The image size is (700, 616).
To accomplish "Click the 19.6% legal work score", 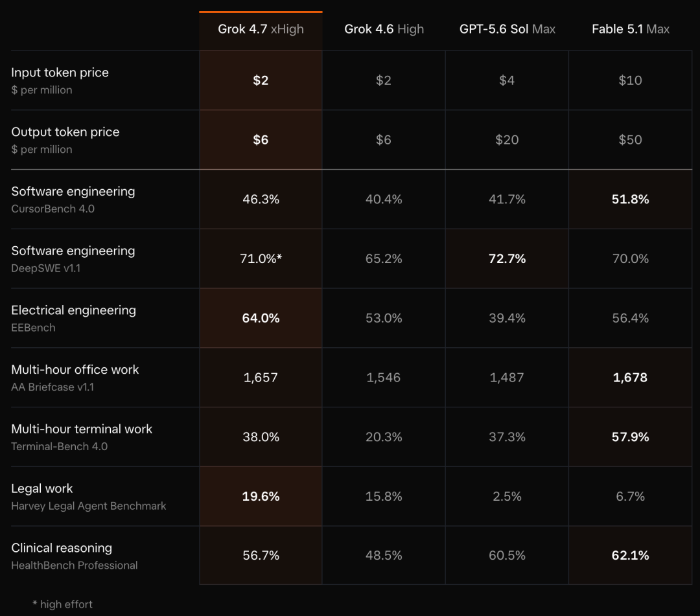I will [x=261, y=496].
